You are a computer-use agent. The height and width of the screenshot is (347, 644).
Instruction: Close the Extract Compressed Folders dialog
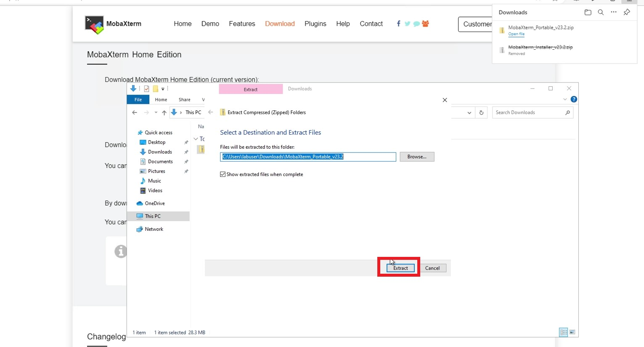pos(445,100)
